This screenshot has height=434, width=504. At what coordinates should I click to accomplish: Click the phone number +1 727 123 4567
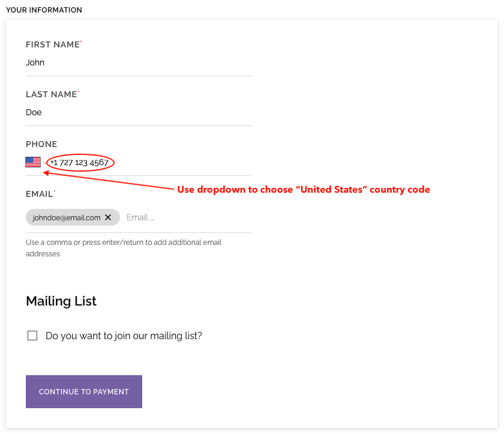(x=80, y=162)
